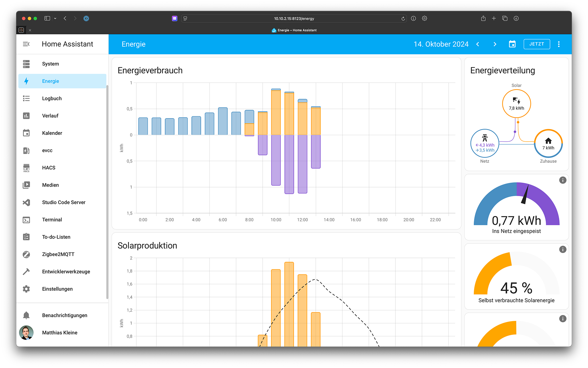Open Entwicklerwerkzeuge hammer icon

26,272
